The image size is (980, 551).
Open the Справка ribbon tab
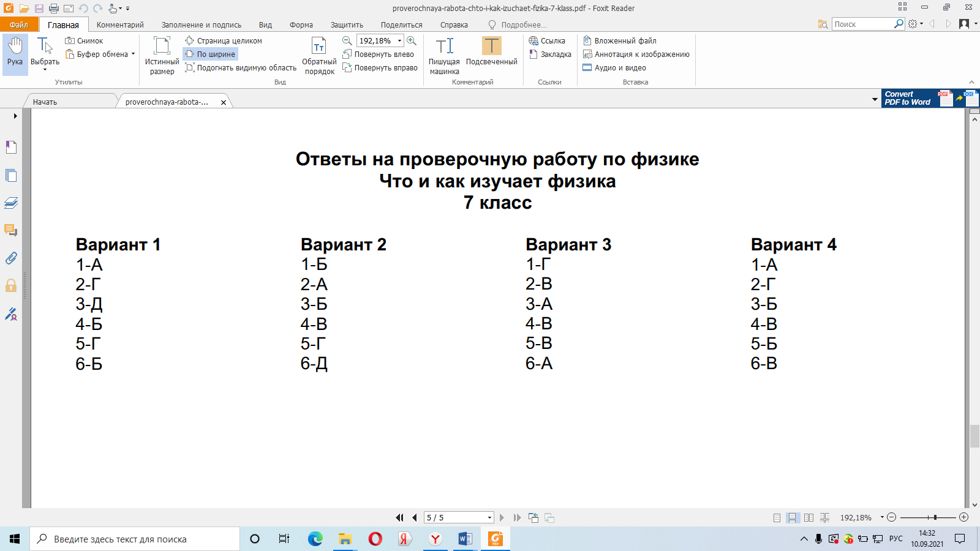454,25
